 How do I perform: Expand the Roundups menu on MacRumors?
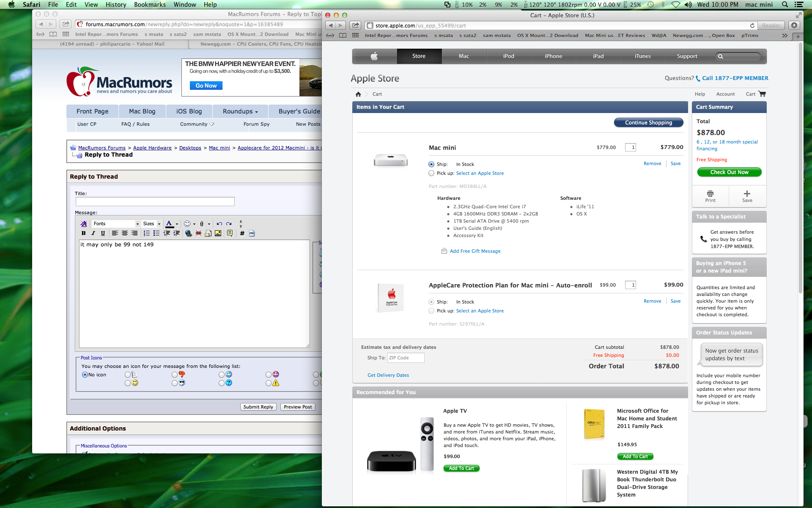point(240,111)
